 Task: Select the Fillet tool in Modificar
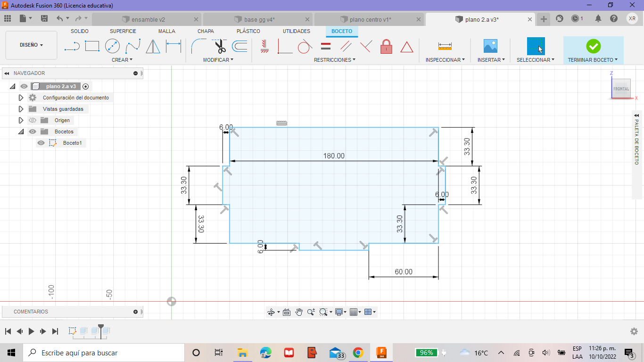[x=198, y=47]
